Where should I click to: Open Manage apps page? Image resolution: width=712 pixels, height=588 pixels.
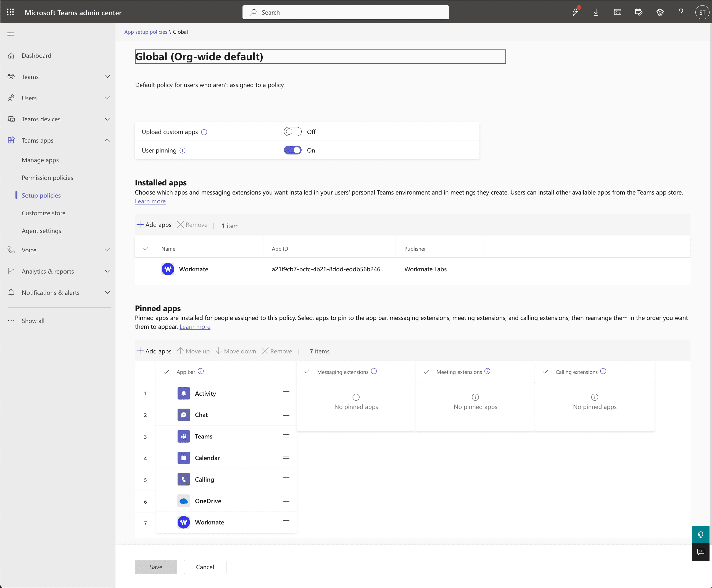click(40, 160)
